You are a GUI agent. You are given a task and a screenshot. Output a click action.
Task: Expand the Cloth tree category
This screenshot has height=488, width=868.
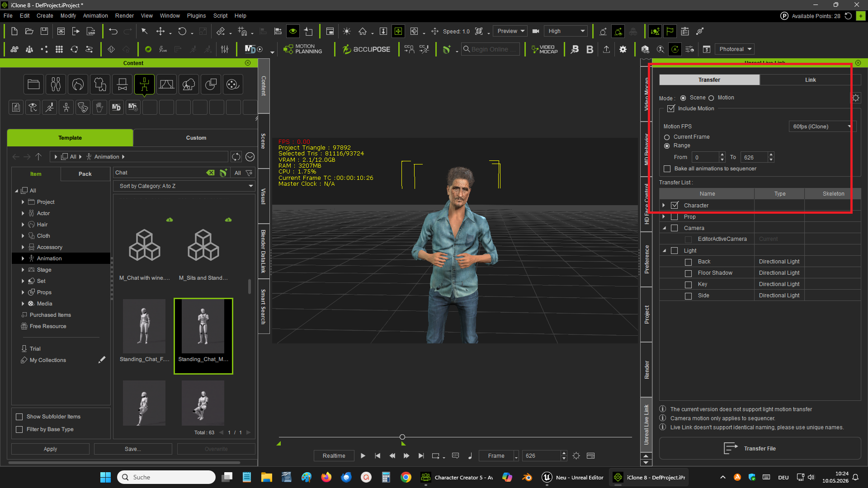point(23,236)
